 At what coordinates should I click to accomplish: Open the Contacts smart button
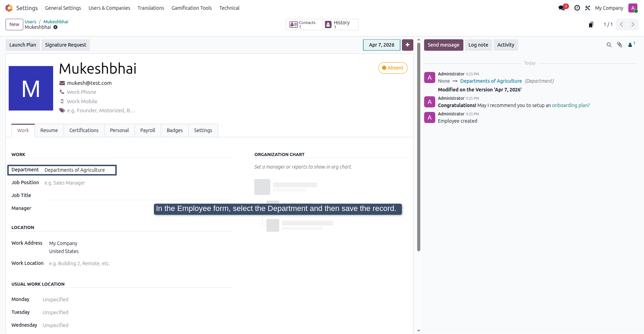(x=304, y=24)
